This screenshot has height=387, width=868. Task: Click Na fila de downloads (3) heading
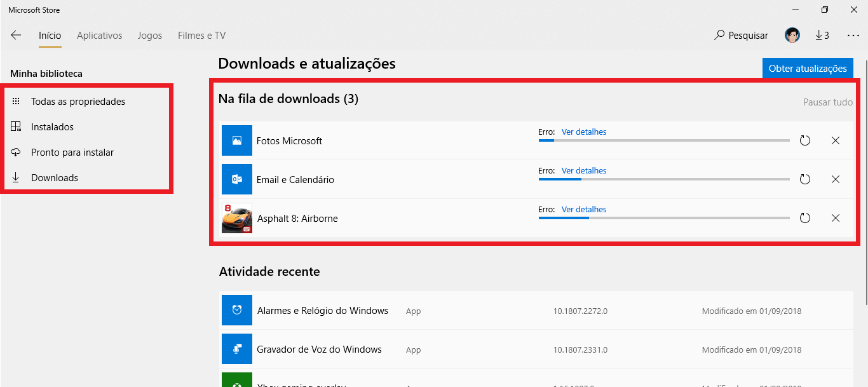pos(288,99)
